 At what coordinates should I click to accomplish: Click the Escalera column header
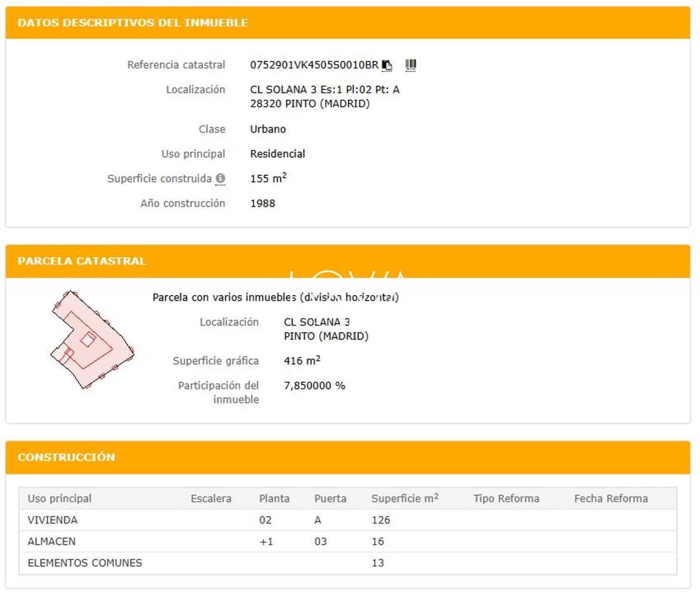pyautogui.click(x=211, y=498)
